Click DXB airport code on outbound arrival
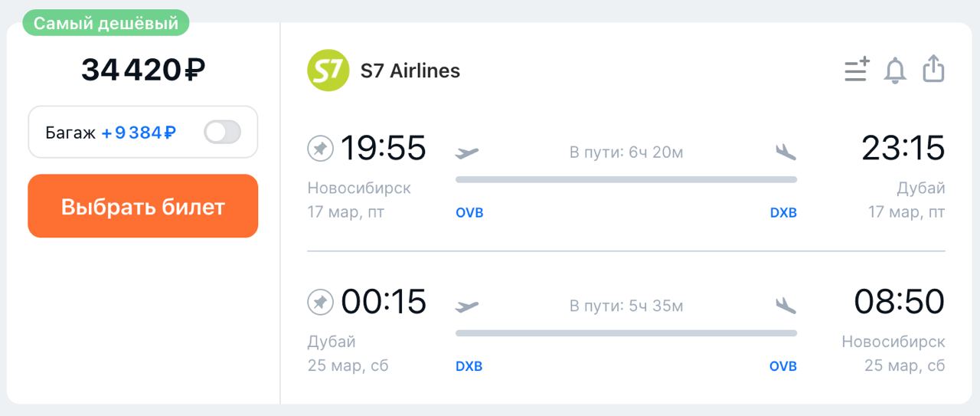 tap(783, 213)
